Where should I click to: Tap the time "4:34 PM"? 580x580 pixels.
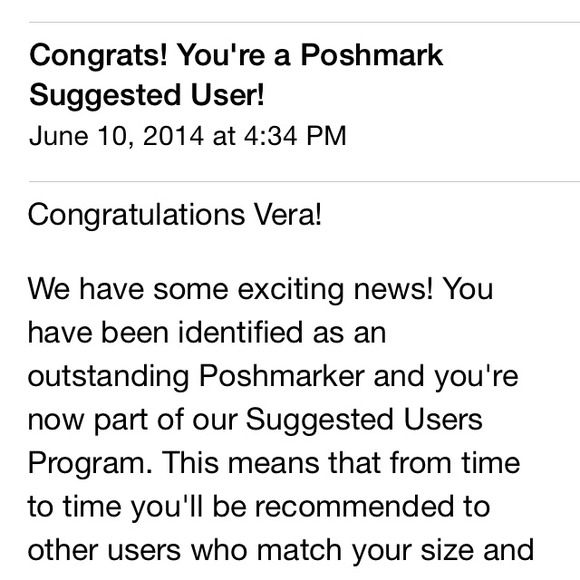[295, 136]
